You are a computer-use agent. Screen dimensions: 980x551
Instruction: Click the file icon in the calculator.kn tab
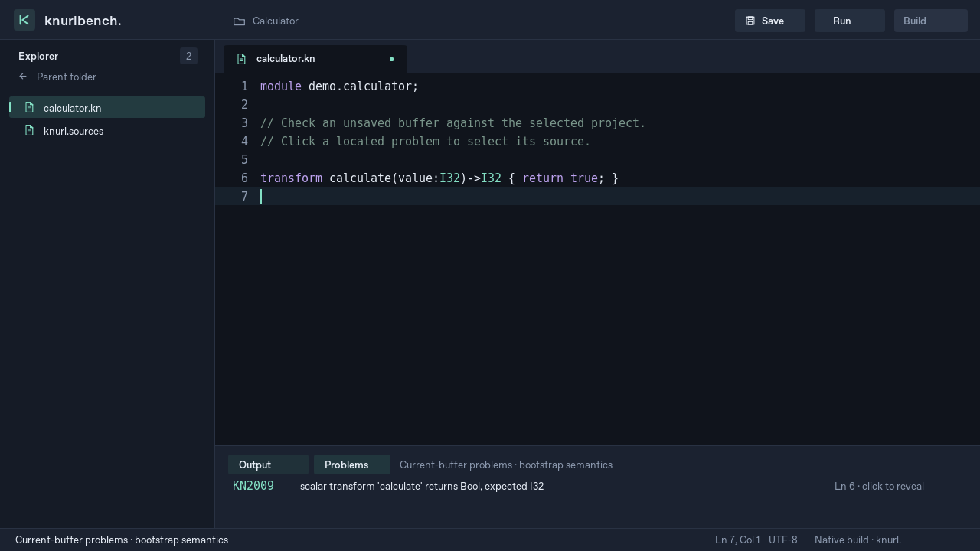point(241,59)
